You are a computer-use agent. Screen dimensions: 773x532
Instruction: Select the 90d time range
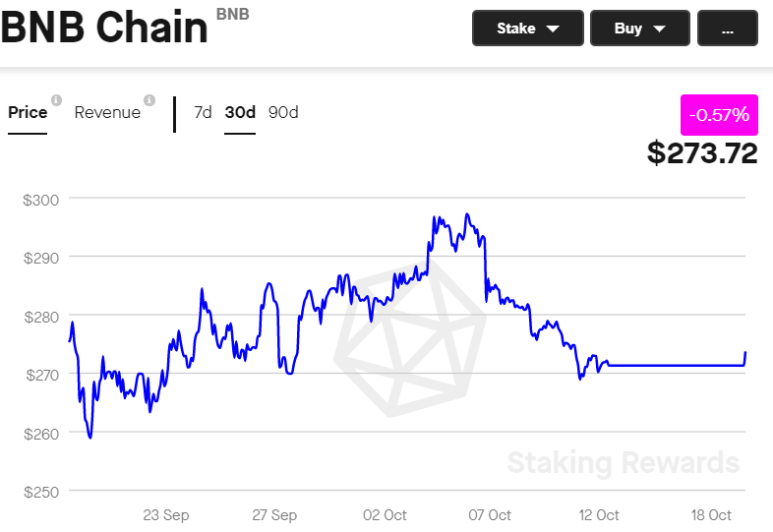point(283,112)
